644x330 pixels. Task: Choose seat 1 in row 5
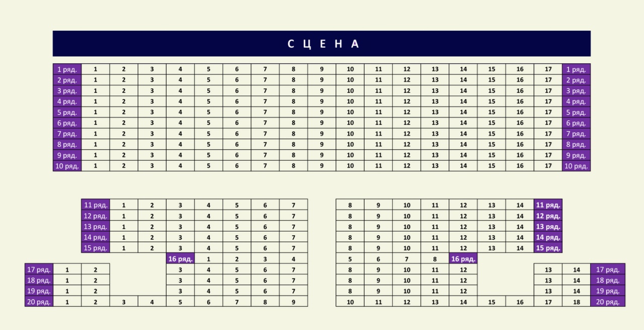coord(96,112)
